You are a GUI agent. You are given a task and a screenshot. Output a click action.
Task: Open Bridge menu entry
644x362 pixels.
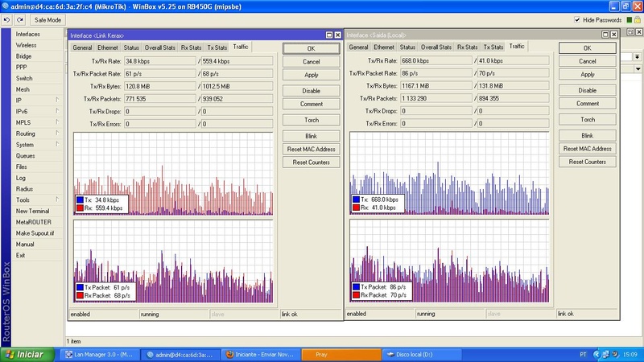click(24, 56)
